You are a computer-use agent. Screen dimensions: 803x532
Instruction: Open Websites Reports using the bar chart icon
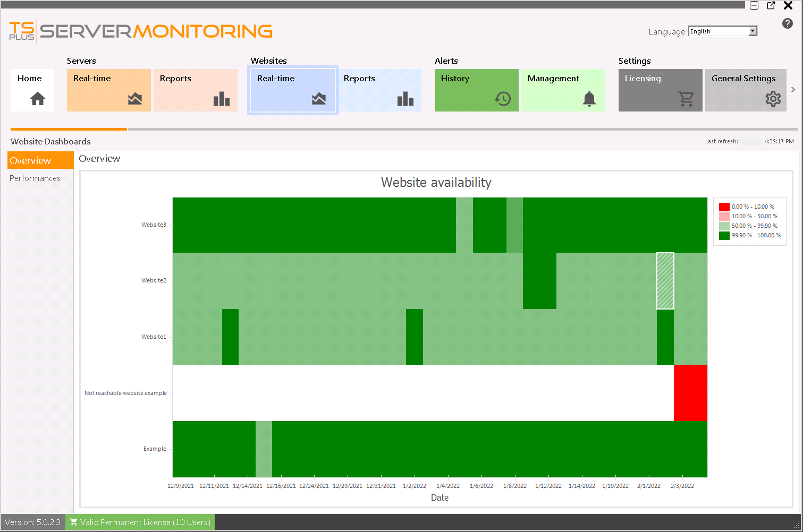coord(405,99)
